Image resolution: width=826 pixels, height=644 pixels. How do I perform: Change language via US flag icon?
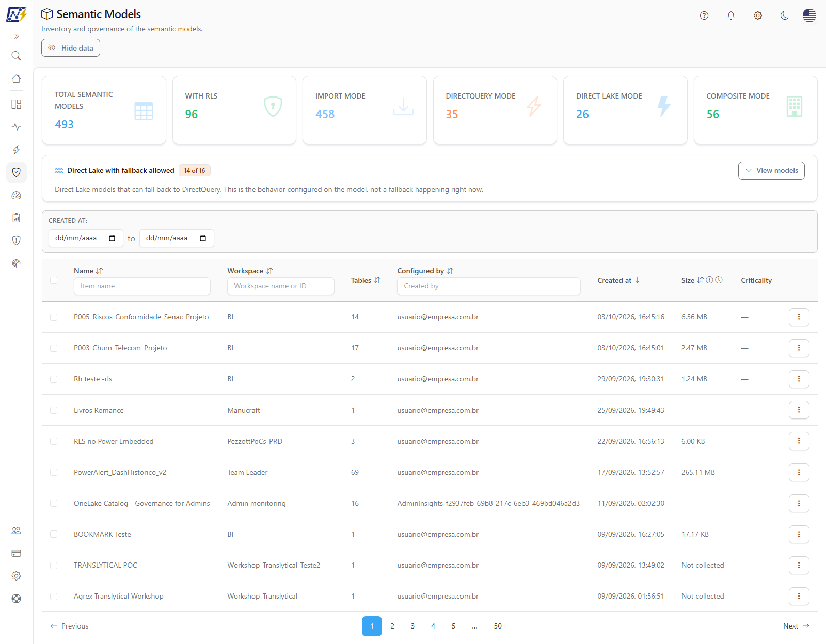point(809,15)
